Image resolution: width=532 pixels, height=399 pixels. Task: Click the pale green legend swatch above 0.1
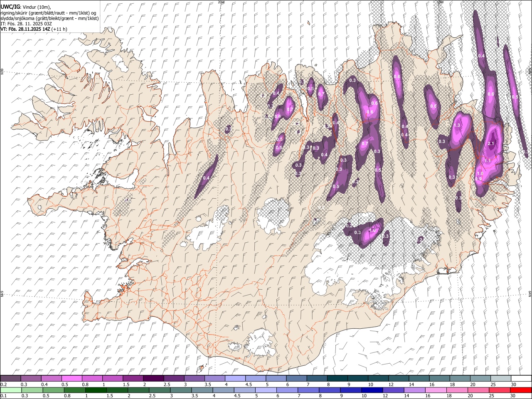[11, 390]
